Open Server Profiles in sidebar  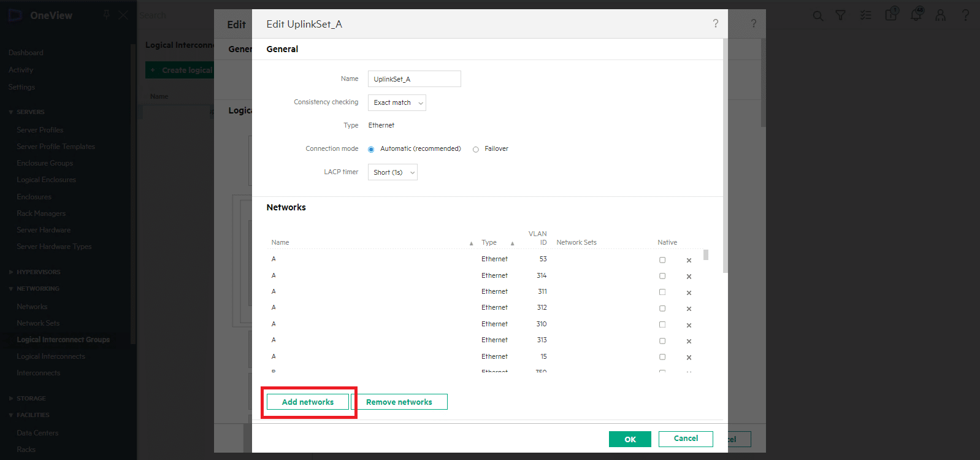click(x=40, y=130)
